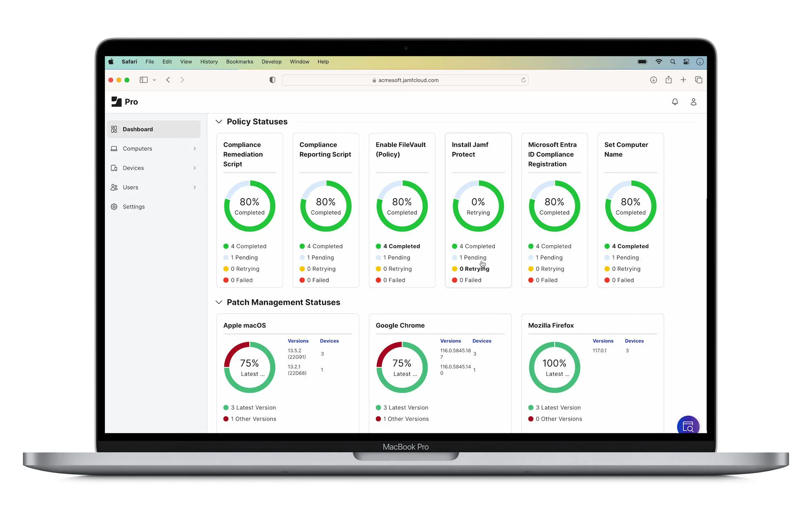The height and width of the screenshot is (513, 812).
Task: Open the Control Center icon
Action: 687,62
